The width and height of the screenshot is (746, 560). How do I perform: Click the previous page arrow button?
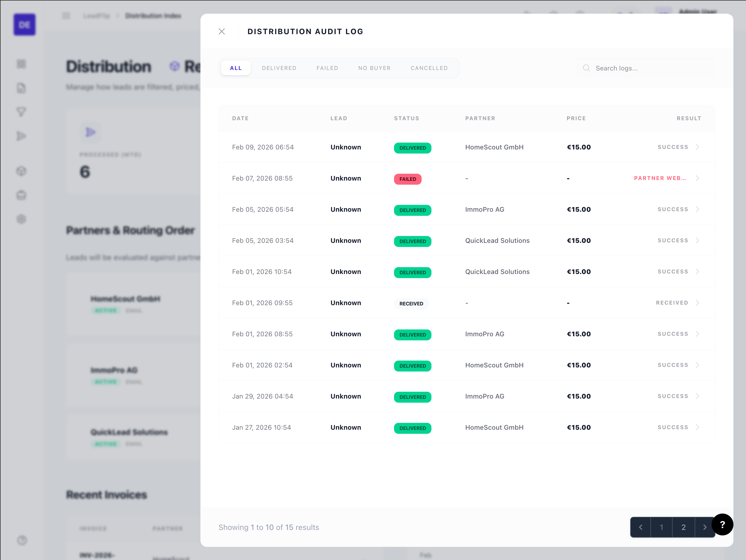pyautogui.click(x=640, y=527)
